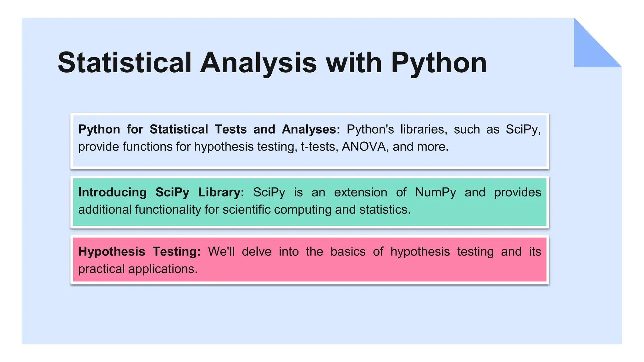Click the bold 'Hypothesis Testing:' heading
Image resolution: width=644 pixels, height=362 pixels.
point(139,252)
